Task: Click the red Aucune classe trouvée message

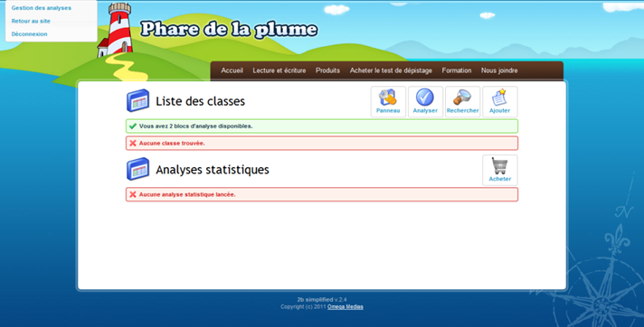Action: [322, 144]
